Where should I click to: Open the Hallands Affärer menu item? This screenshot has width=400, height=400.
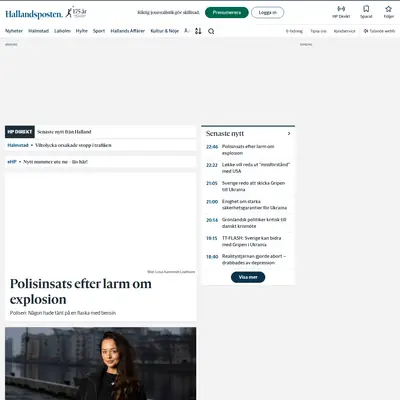[128, 31]
